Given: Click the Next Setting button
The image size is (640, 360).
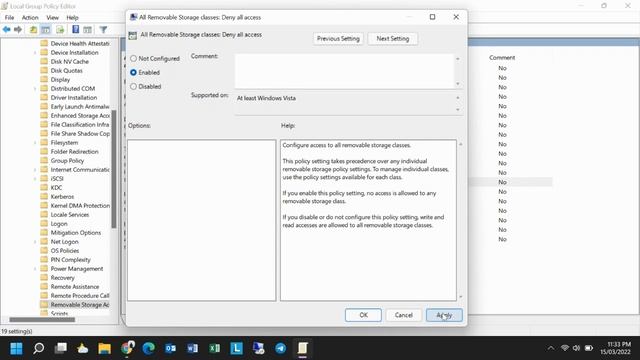Looking at the screenshot, I should pos(393,38).
